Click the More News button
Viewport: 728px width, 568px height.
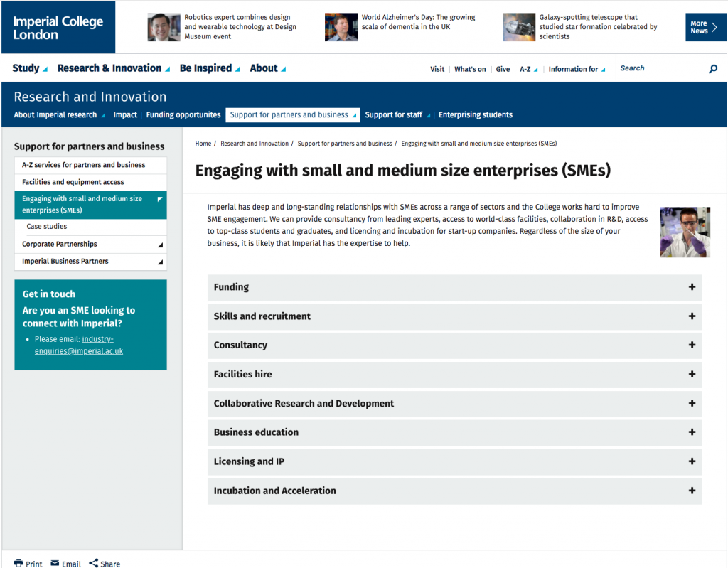point(705,27)
